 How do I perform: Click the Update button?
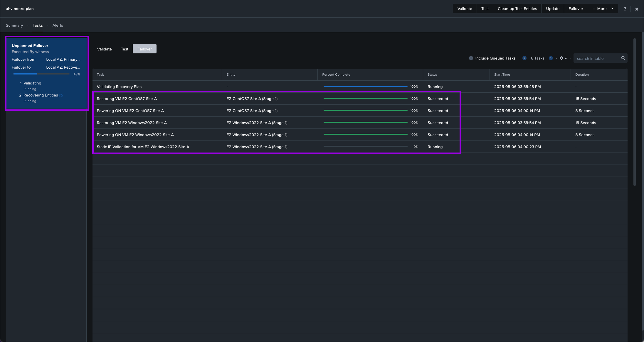pyautogui.click(x=553, y=9)
